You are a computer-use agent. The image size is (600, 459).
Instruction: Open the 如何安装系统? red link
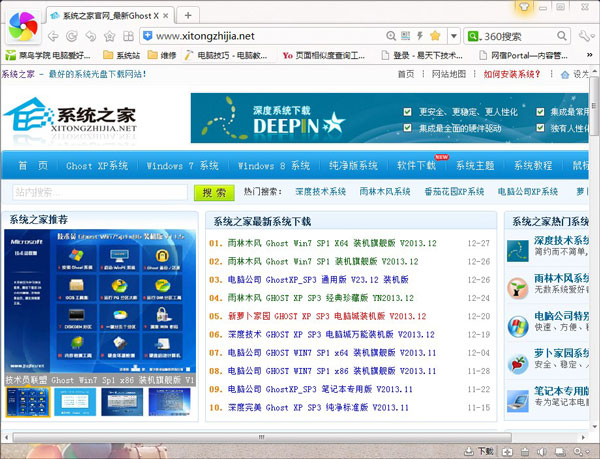tap(512, 74)
